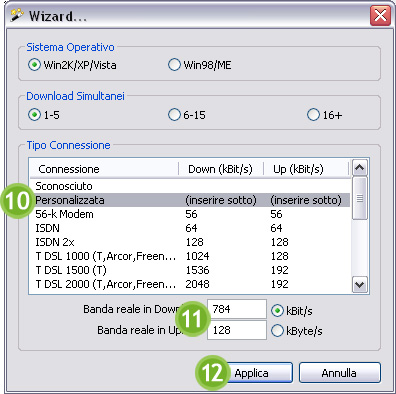Click the Banda reale in Down field
This screenshot has width=396, height=394.
[x=237, y=309]
